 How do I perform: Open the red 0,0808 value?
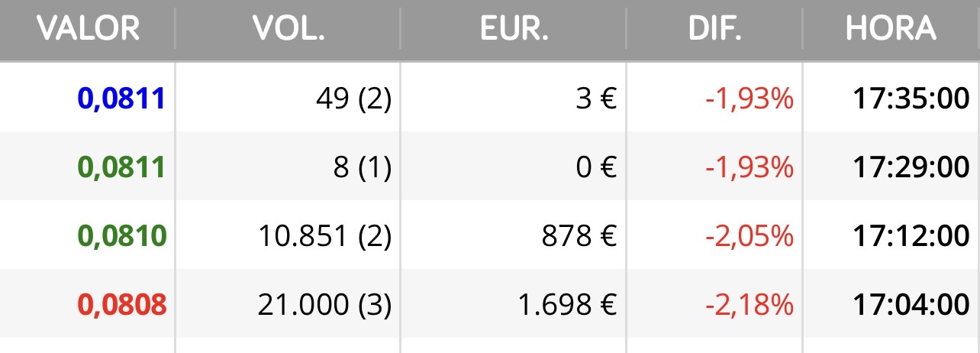click(x=122, y=305)
